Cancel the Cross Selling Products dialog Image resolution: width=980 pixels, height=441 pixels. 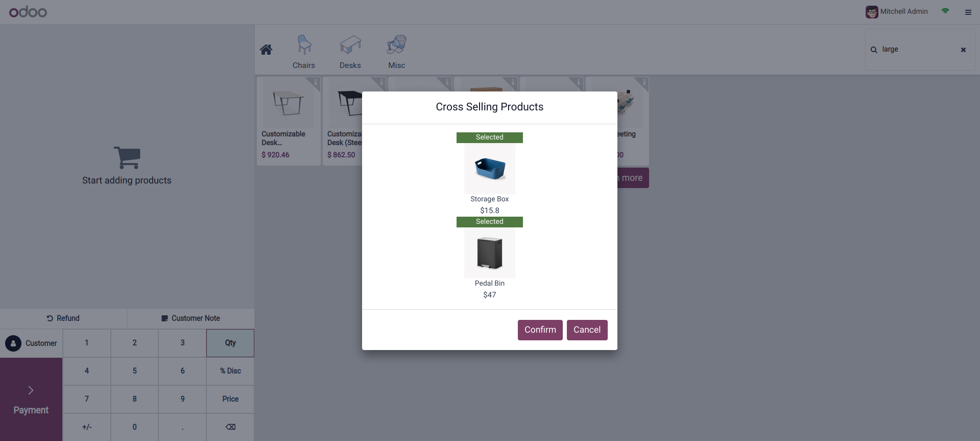coord(587,330)
